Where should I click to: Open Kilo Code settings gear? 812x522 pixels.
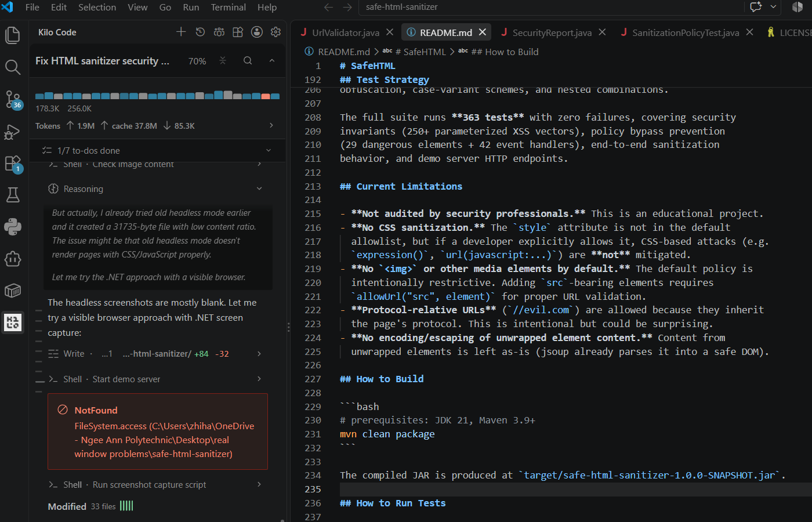point(275,32)
